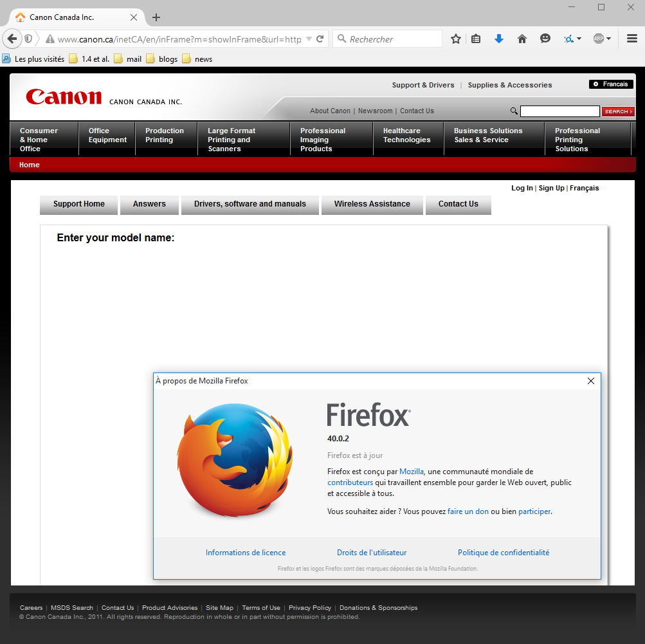Close the Canon Canada Inc. tab

point(134,17)
